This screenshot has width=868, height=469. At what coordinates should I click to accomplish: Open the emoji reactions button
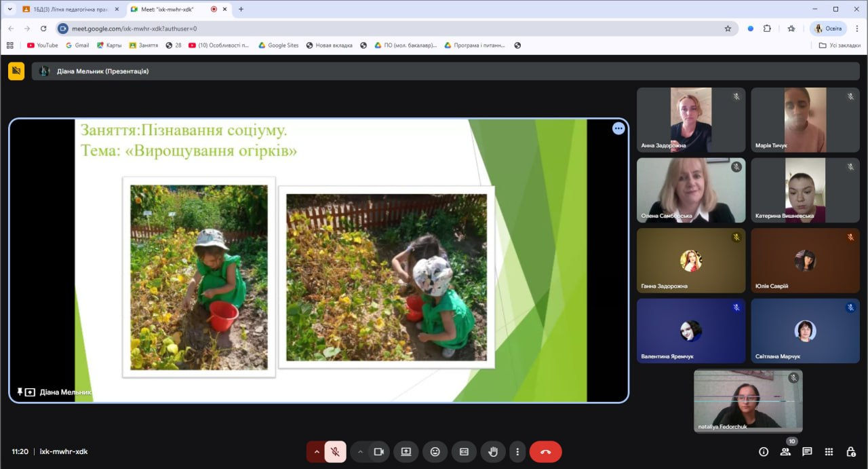pyautogui.click(x=435, y=451)
